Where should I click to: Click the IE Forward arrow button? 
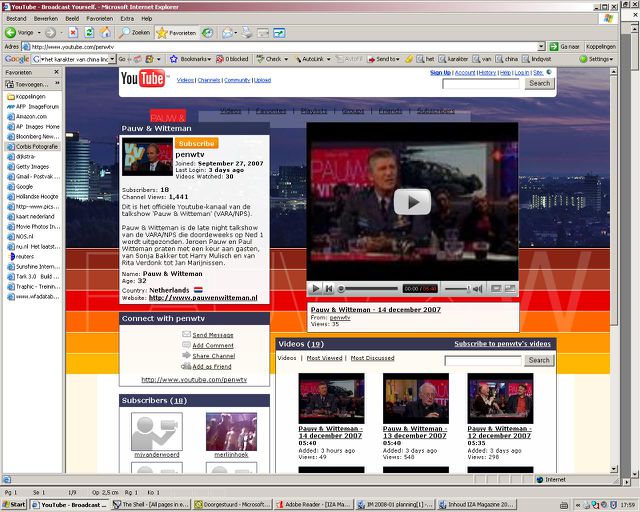[51, 33]
